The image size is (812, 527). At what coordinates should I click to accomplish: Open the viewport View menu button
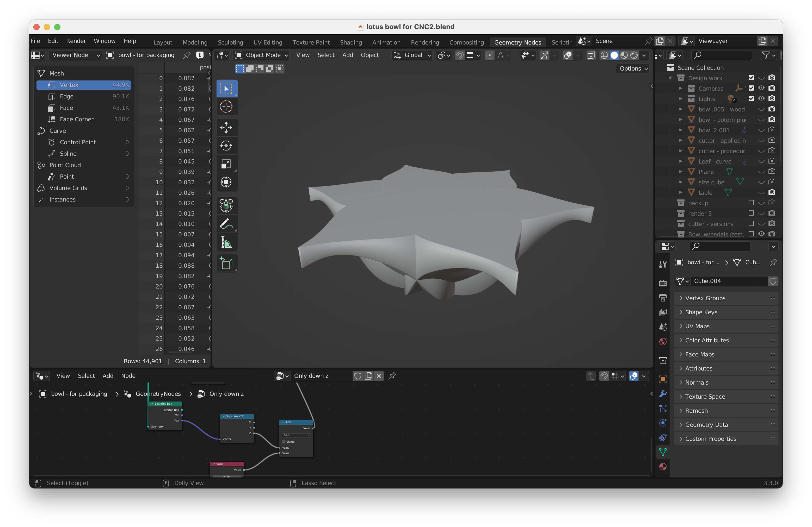(303, 55)
